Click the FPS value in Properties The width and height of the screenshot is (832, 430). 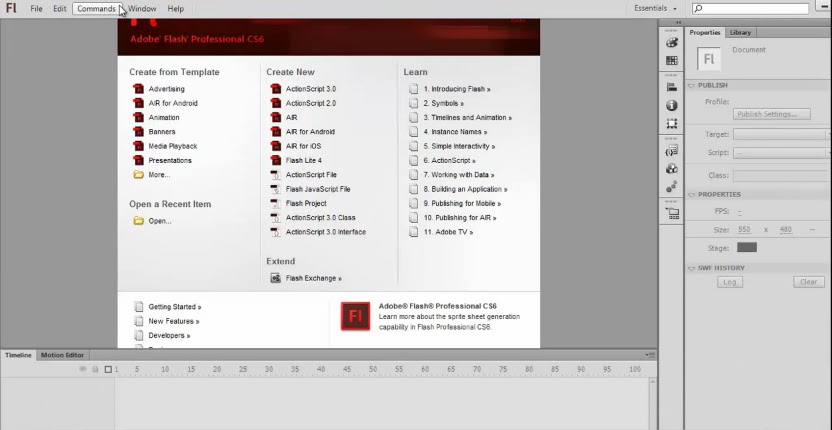point(739,211)
